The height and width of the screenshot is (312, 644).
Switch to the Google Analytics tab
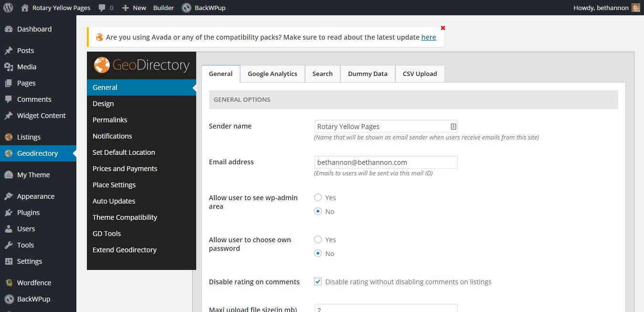click(272, 74)
